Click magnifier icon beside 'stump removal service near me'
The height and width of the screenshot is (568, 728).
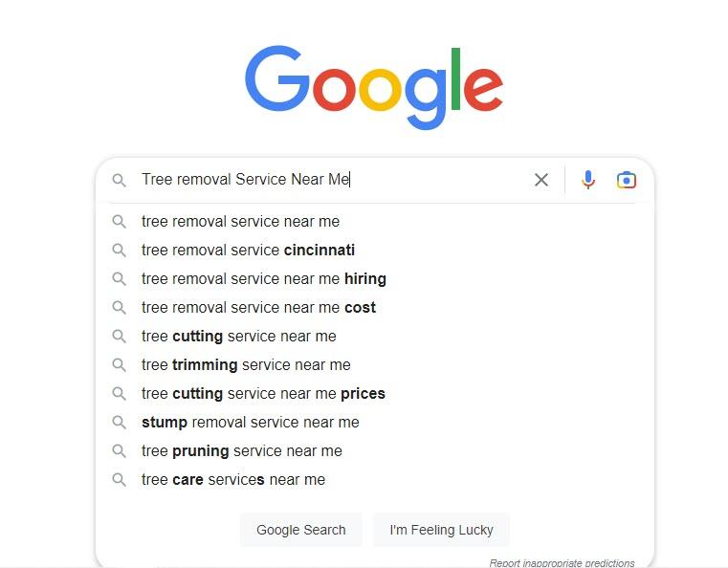120,423
